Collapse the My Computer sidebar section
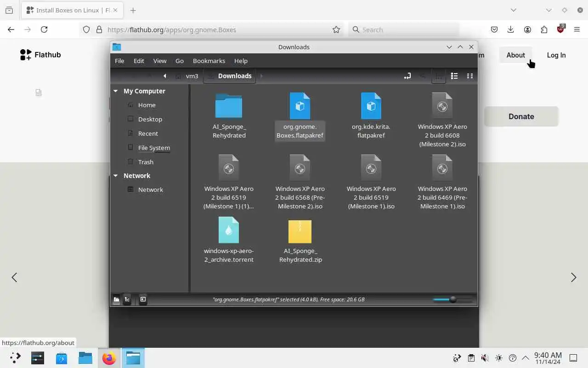The image size is (588, 368). point(116,91)
